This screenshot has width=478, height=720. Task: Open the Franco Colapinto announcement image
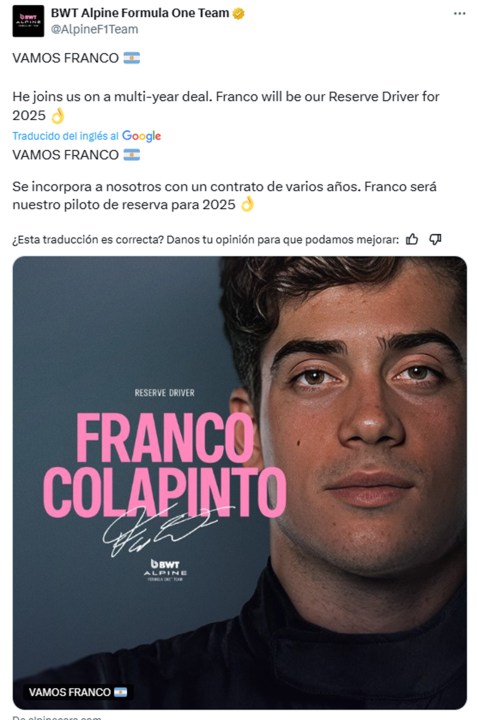pos(240,483)
